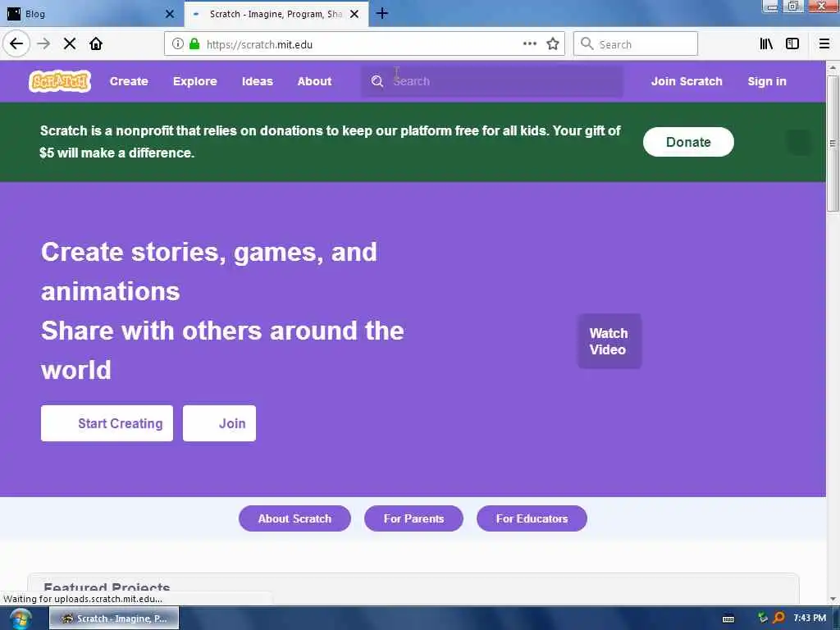Viewport: 840px width, 630px height.
Task: Open the Create menu item
Action: click(129, 81)
